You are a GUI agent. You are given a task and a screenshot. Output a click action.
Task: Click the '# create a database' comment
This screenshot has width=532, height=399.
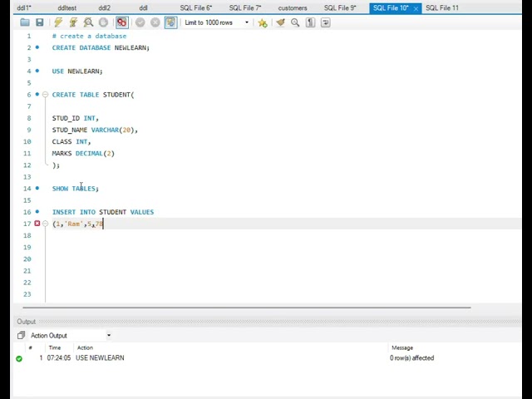tap(89, 36)
